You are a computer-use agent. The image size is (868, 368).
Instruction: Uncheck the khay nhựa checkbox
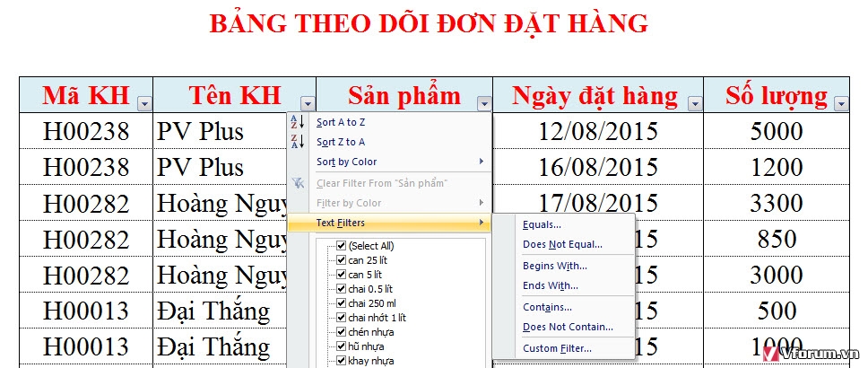pos(341,361)
